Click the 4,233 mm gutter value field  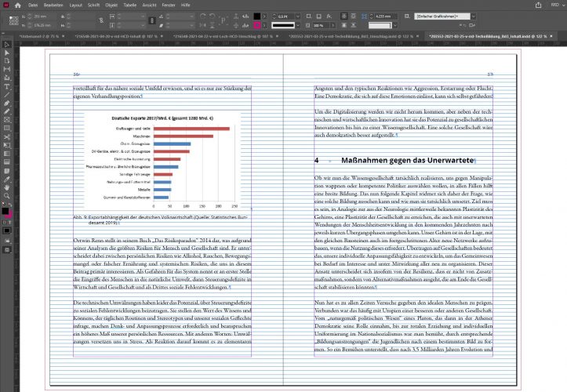[386, 16]
